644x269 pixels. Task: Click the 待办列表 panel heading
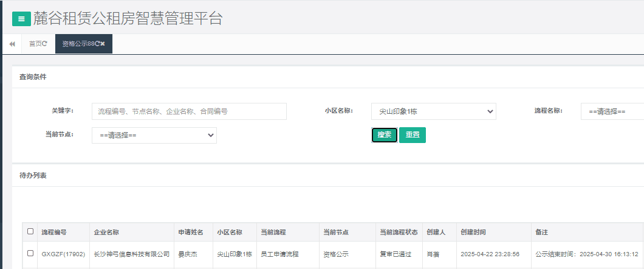[x=33, y=176]
